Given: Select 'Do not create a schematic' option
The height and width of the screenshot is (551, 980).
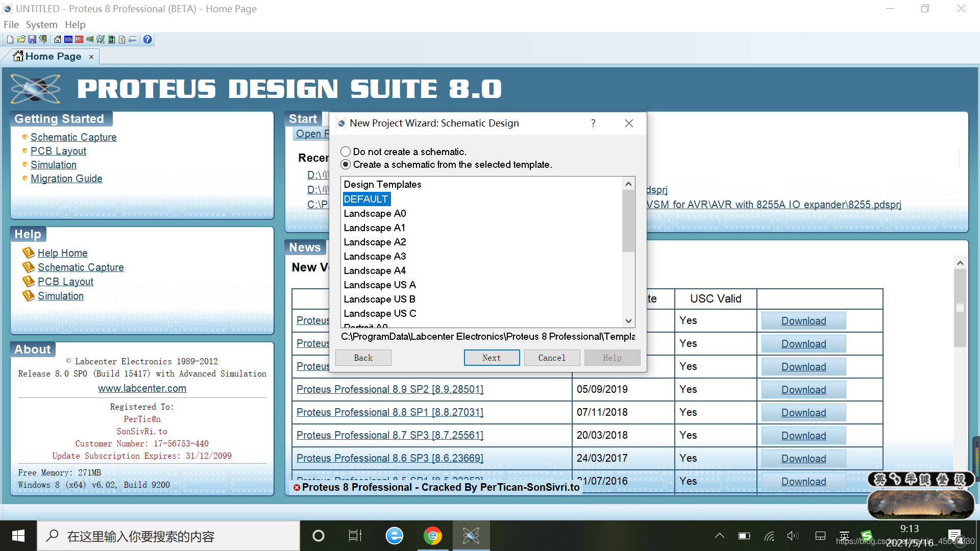Looking at the screenshot, I should tap(346, 152).
